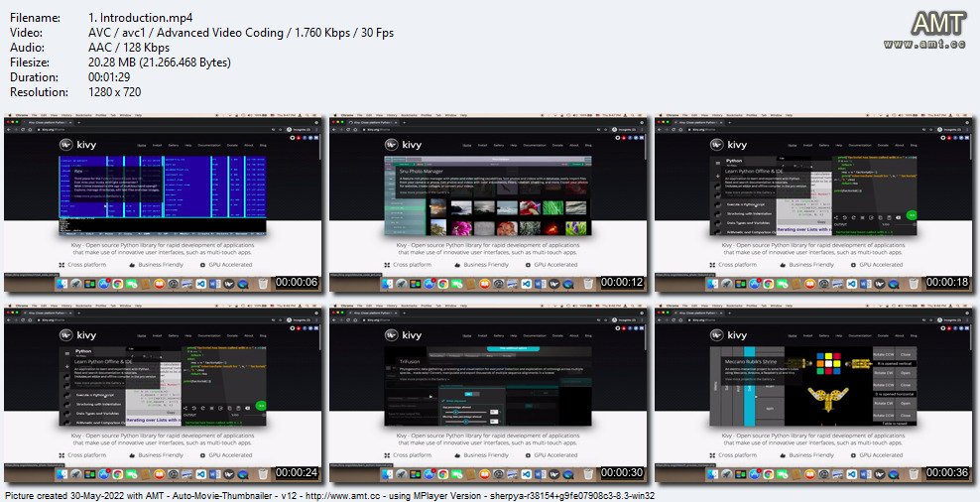Click the Rubik's cube color grid in the 00:00:36 thumbnail
Image resolution: width=980 pixels, height=502 pixels.
click(829, 364)
